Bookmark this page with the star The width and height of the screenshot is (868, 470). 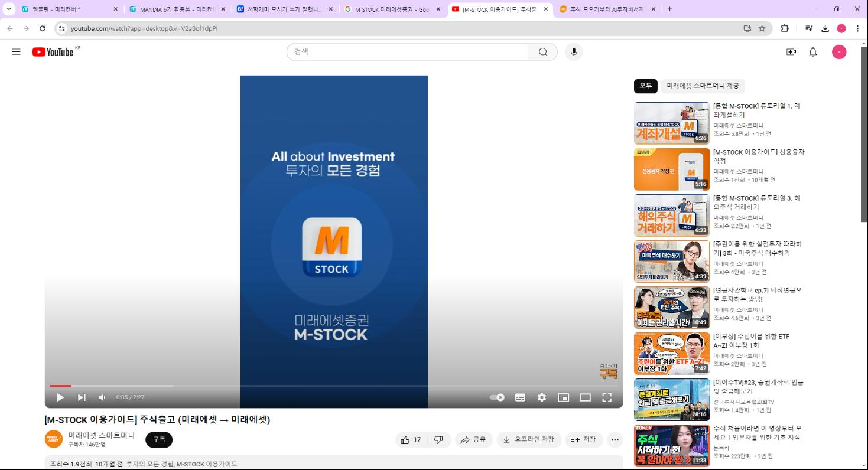[762, 28]
